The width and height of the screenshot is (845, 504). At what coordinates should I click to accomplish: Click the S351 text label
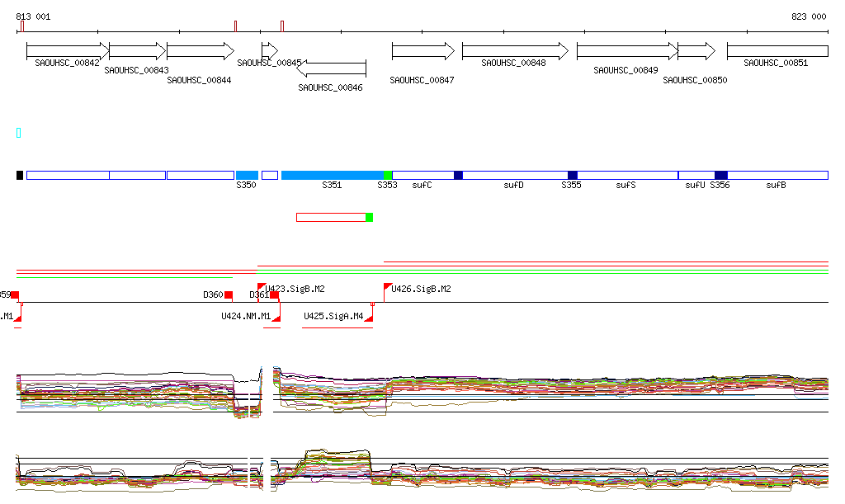(x=332, y=186)
